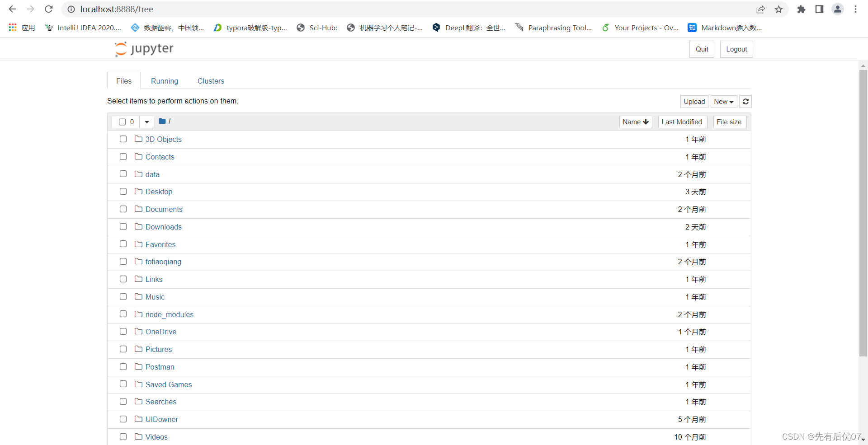Sort list by File size
Image resolution: width=868 pixels, height=445 pixels.
(x=729, y=122)
